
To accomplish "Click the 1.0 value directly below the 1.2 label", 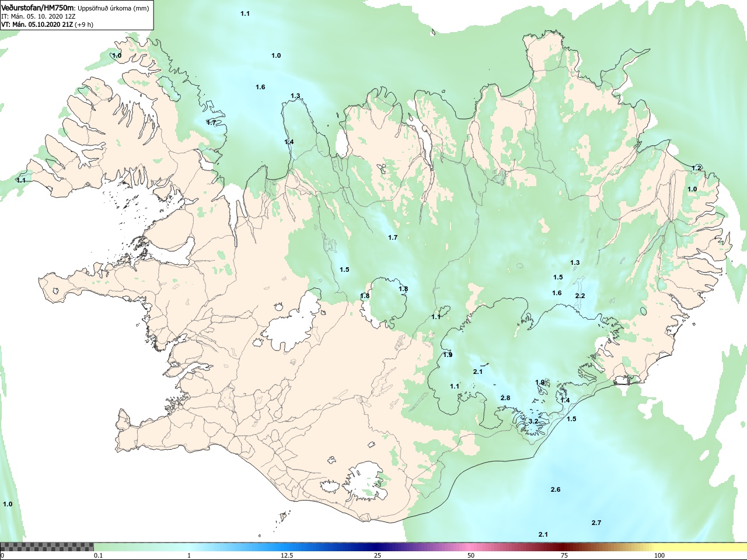I will tap(692, 189).
